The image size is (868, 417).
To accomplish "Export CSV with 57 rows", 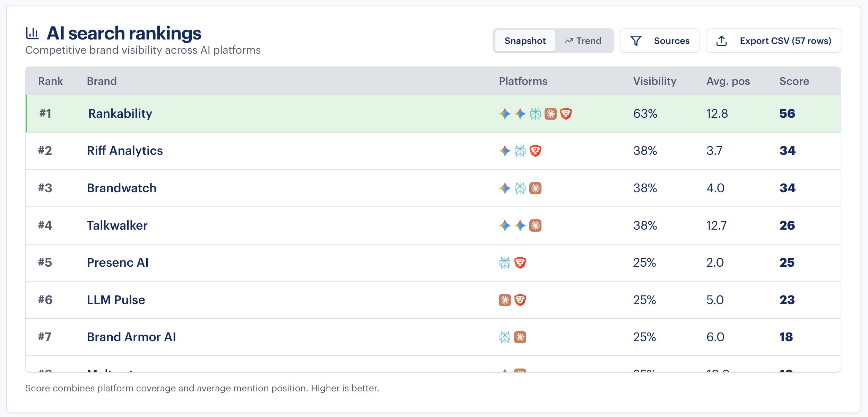I will (x=773, y=41).
